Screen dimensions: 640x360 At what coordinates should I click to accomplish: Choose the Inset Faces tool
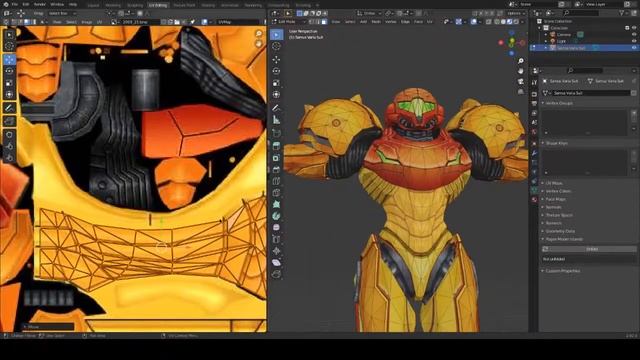[276, 158]
